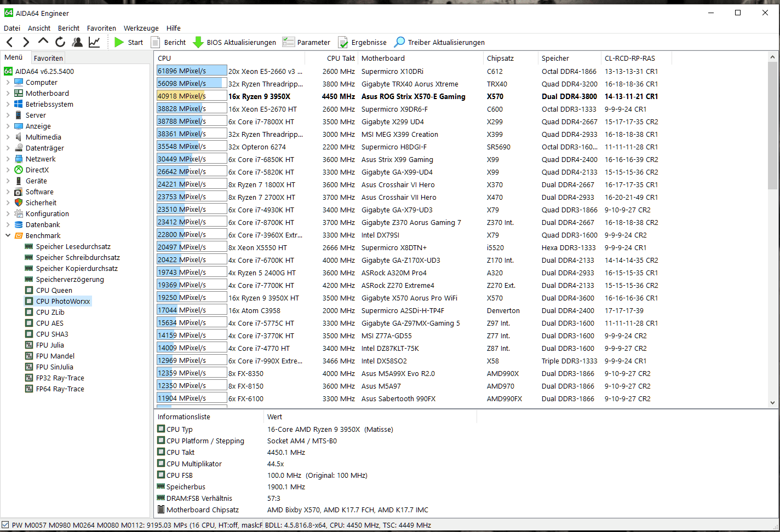
Task: Expand the Anzeige tree node
Action: [8, 126]
